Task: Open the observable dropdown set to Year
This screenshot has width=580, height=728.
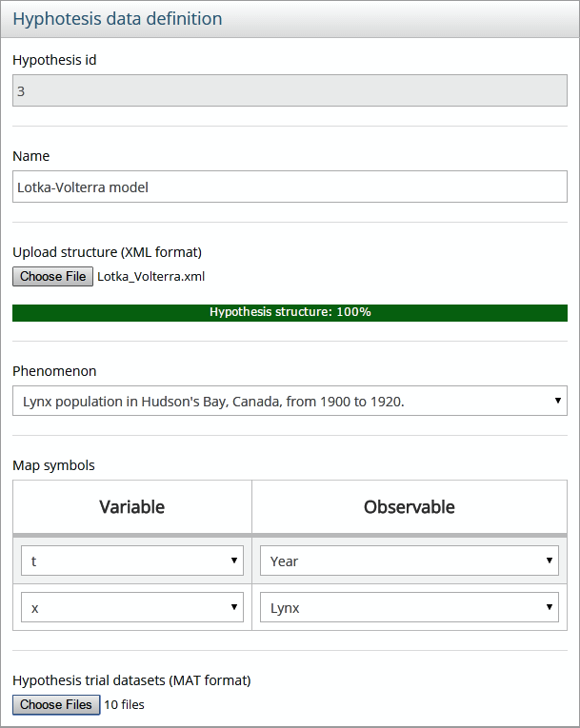Action: 409,561
